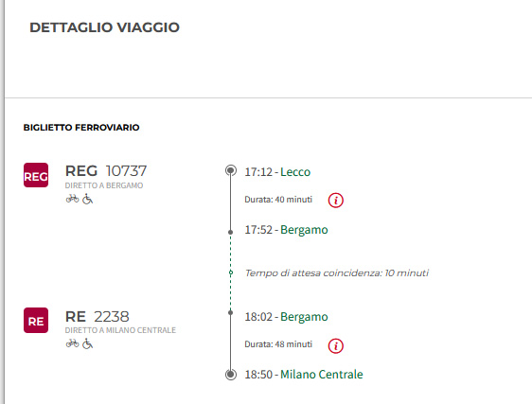Viewport: 532px width, 404px height.
Task: Click the red REG train badge
Action: click(x=36, y=175)
